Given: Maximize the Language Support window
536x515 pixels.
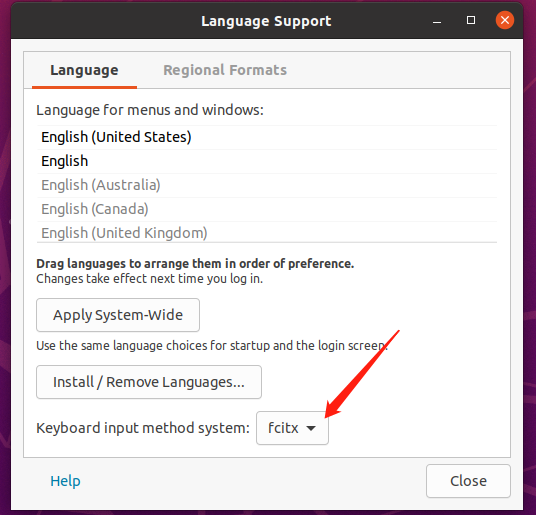Looking at the screenshot, I should click(x=471, y=21).
